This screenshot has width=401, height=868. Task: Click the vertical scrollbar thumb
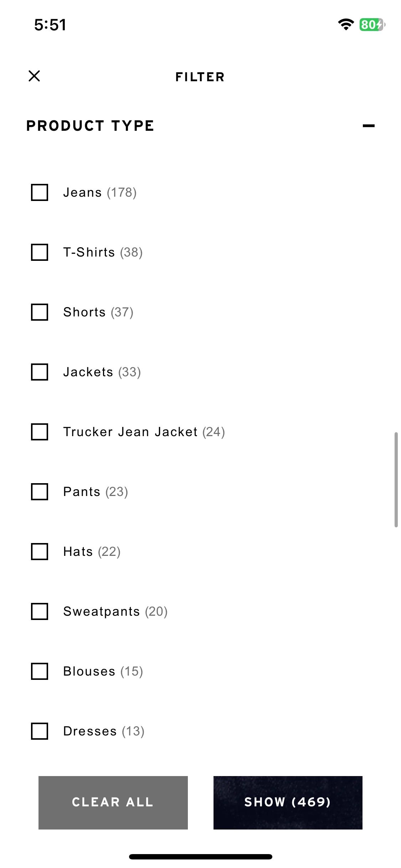pyautogui.click(x=396, y=480)
